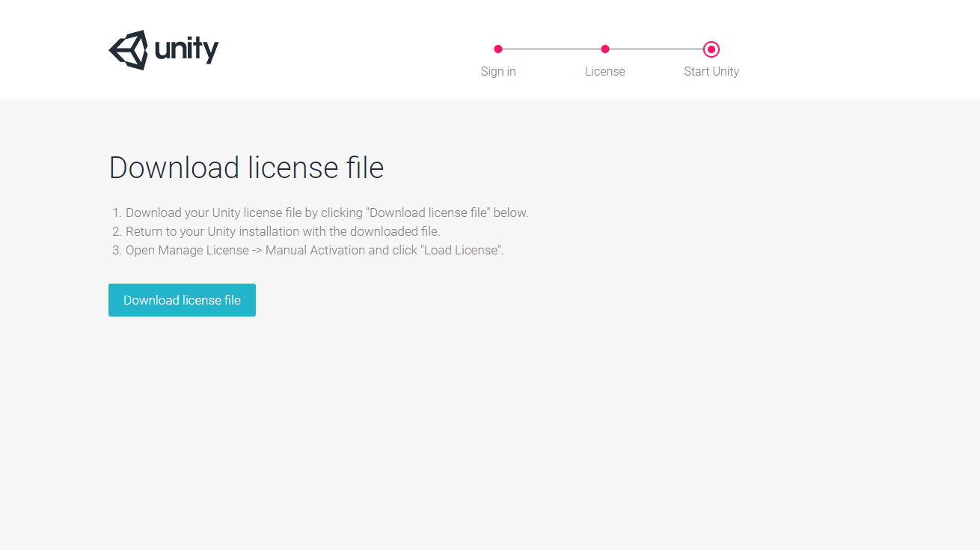Click the Unity cube logo icon
Viewport: 980px width, 550px height.
[x=129, y=50]
